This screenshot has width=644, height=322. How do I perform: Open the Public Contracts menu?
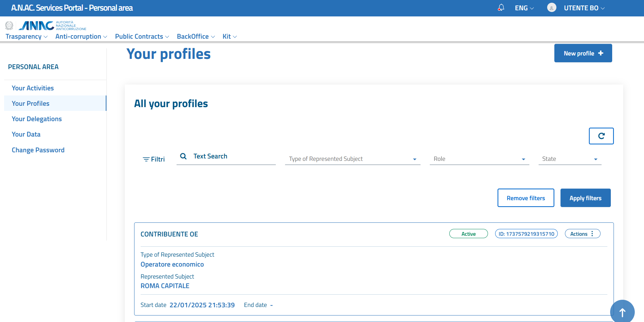click(142, 37)
